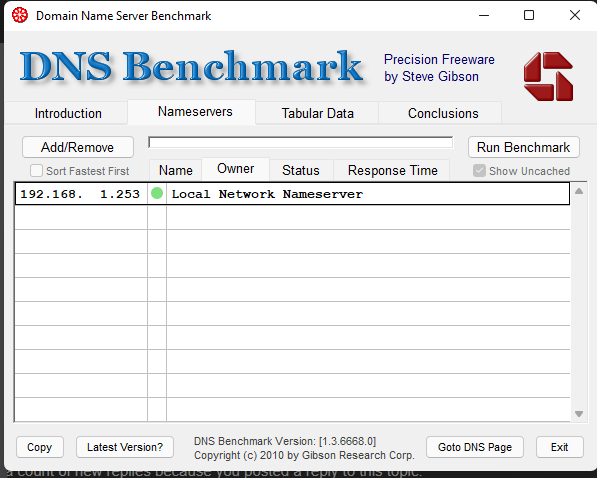The width and height of the screenshot is (597, 478).
Task: Open the Tabular Data tab
Action: (318, 114)
